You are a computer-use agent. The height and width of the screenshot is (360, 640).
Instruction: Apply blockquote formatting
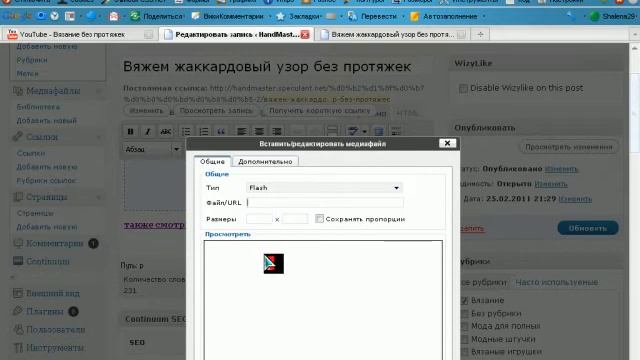click(221, 131)
